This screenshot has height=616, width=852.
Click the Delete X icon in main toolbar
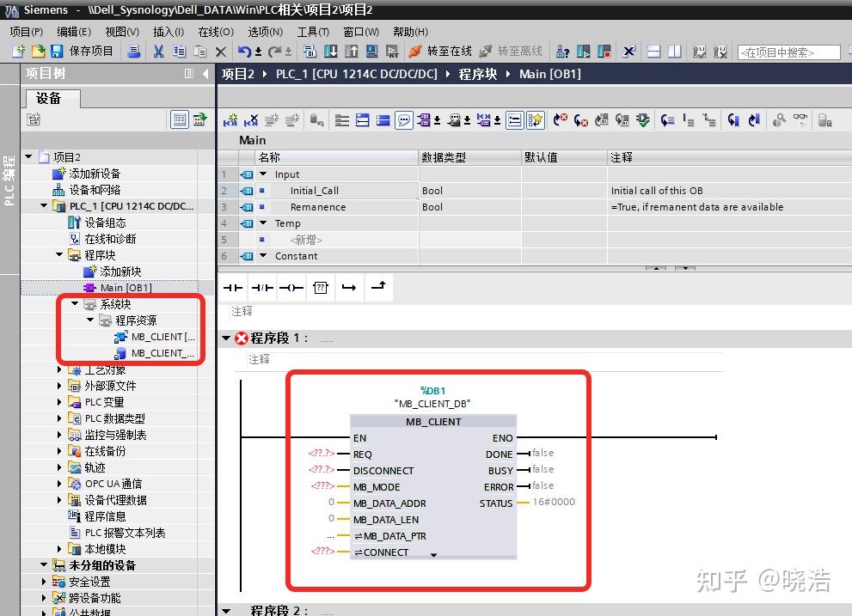[x=221, y=52]
